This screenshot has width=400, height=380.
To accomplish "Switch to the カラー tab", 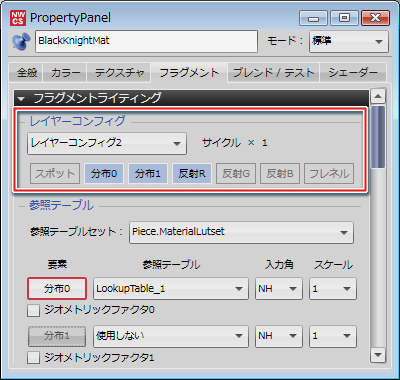I will (65, 72).
